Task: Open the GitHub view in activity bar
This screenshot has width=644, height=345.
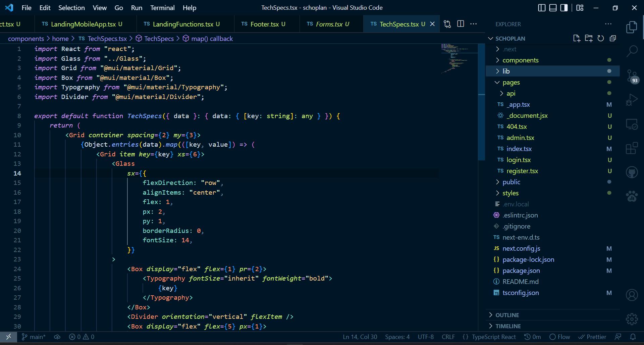Action: click(x=632, y=172)
